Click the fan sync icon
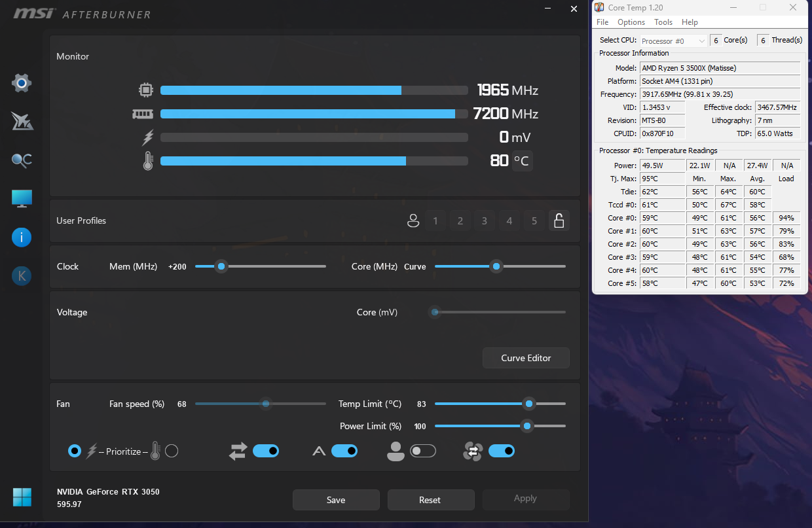This screenshot has width=812, height=528. coord(473,451)
